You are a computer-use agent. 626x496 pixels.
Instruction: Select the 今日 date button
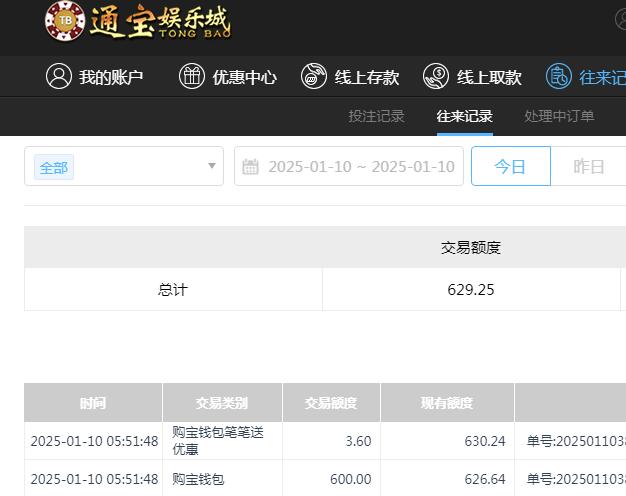[511, 166]
